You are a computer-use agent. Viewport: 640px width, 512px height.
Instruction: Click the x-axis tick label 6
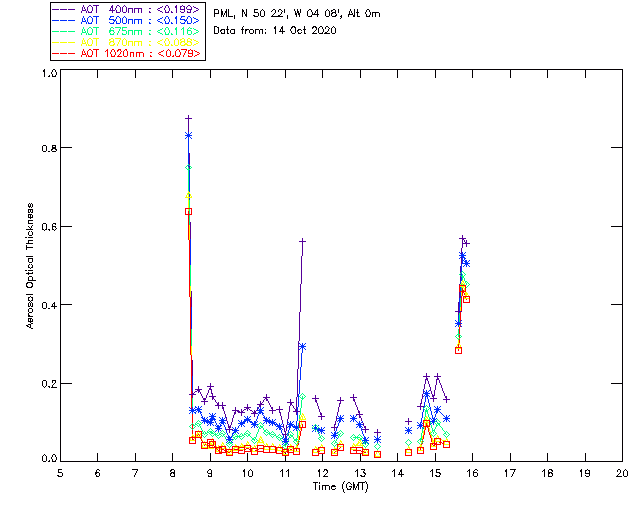(98, 473)
